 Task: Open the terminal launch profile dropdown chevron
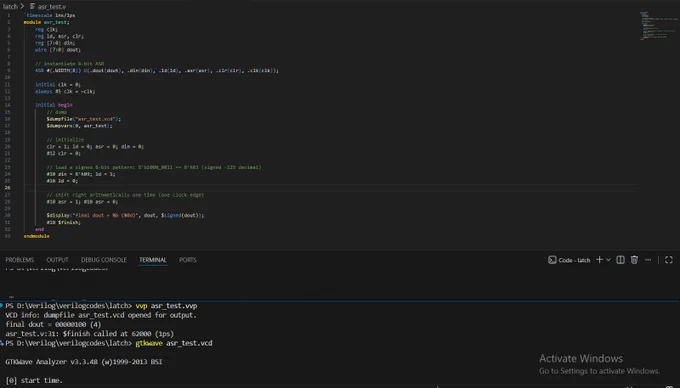click(608, 260)
